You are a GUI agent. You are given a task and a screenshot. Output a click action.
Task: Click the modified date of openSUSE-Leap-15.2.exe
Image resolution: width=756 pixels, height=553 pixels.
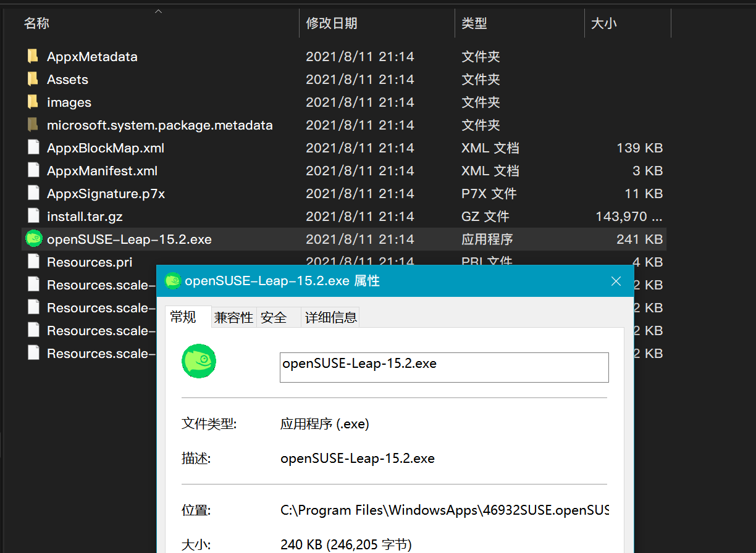pos(360,239)
